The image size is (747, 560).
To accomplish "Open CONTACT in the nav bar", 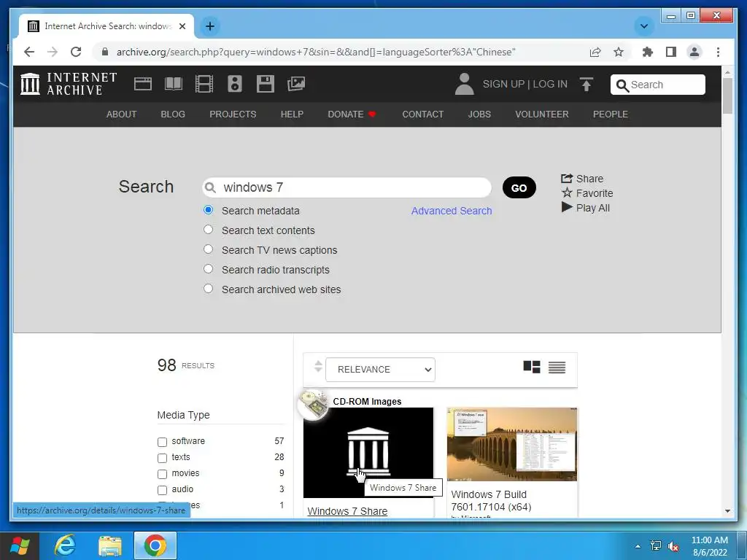I will click(x=422, y=114).
